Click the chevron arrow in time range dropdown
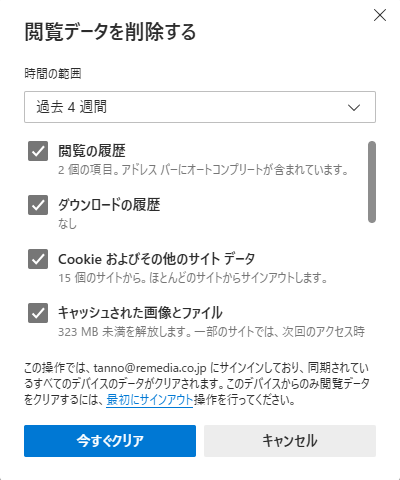Image resolution: width=400 pixels, height=480 pixels. [x=354, y=107]
